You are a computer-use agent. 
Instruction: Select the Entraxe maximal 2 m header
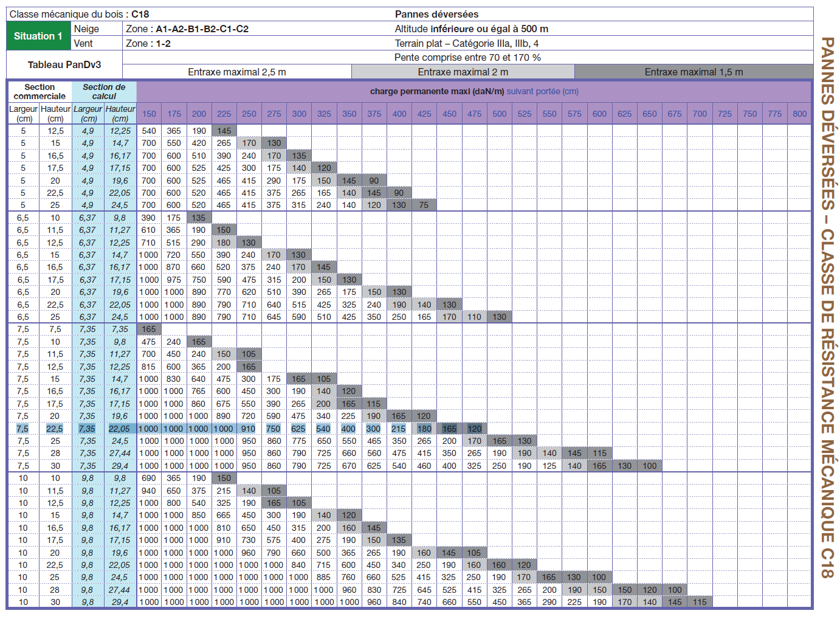(x=463, y=72)
